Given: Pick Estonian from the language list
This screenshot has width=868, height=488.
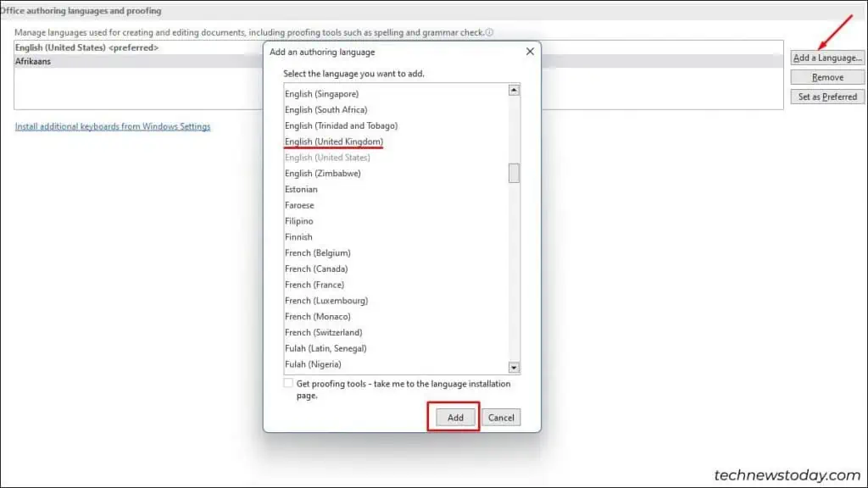Looking at the screenshot, I should 302,189.
